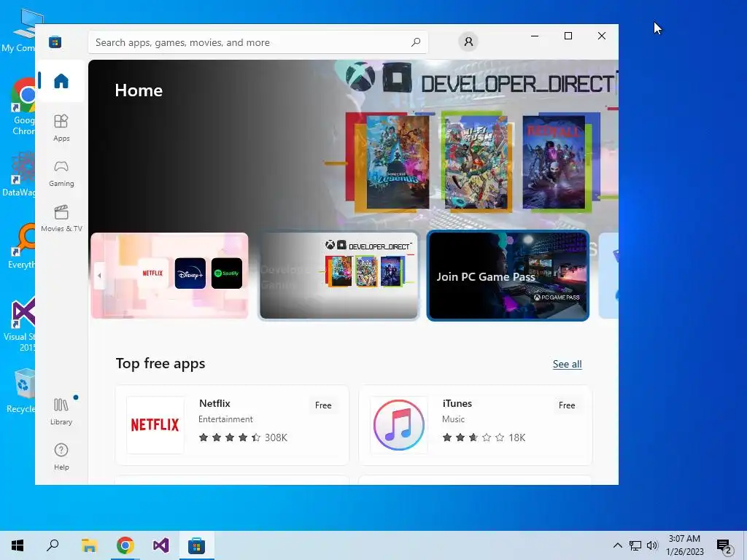
Task: Click the carousel previous arrow
Action: [x=99, y=275]
